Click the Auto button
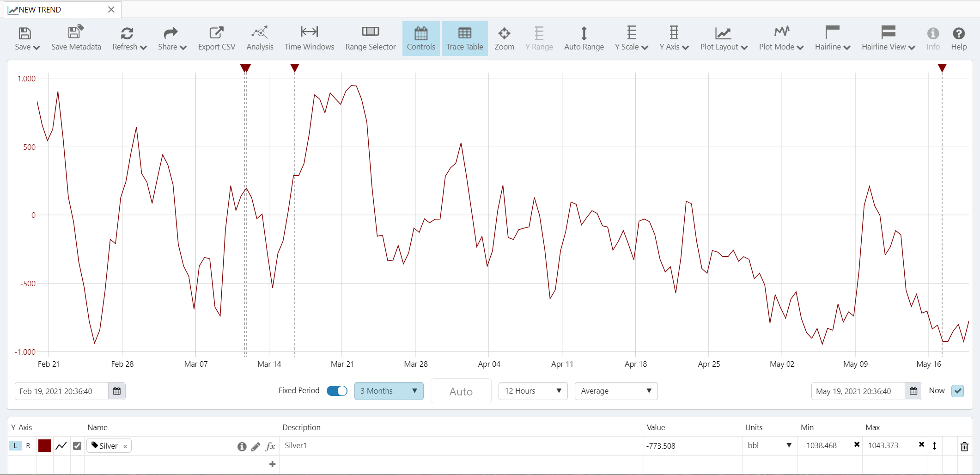Viewport: 980px width, 475px height. (x=461, y=391)
